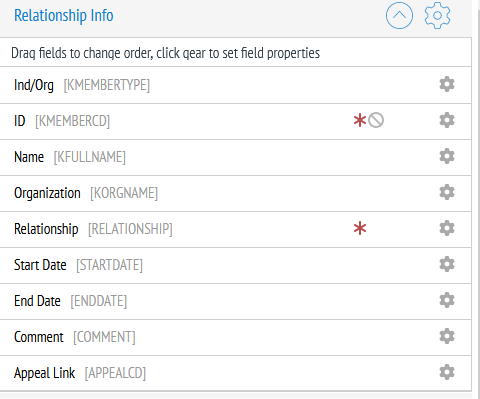This screenshot has width=480, height=399.
Task: Click the gear next to Name field
Action: 447,156
